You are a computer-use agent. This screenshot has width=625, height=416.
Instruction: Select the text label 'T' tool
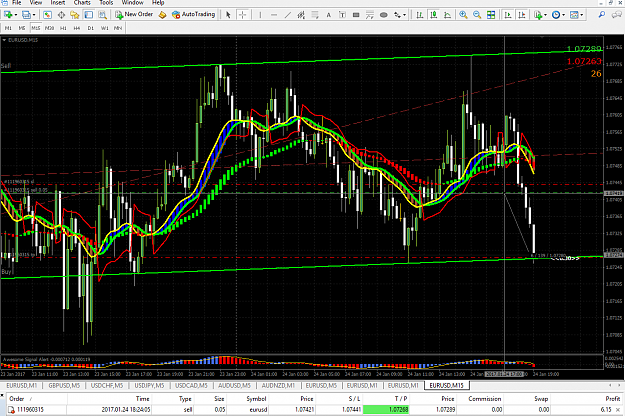342,15
